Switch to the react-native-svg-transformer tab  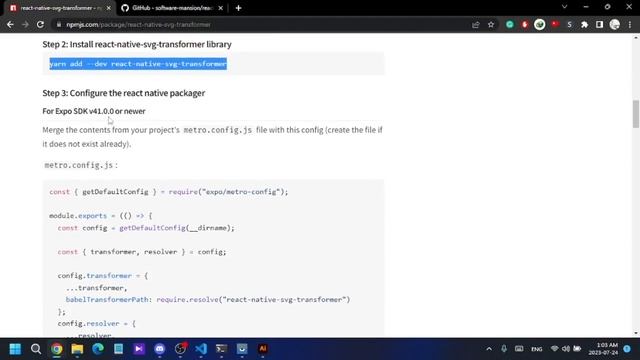[x=61, y=8]
